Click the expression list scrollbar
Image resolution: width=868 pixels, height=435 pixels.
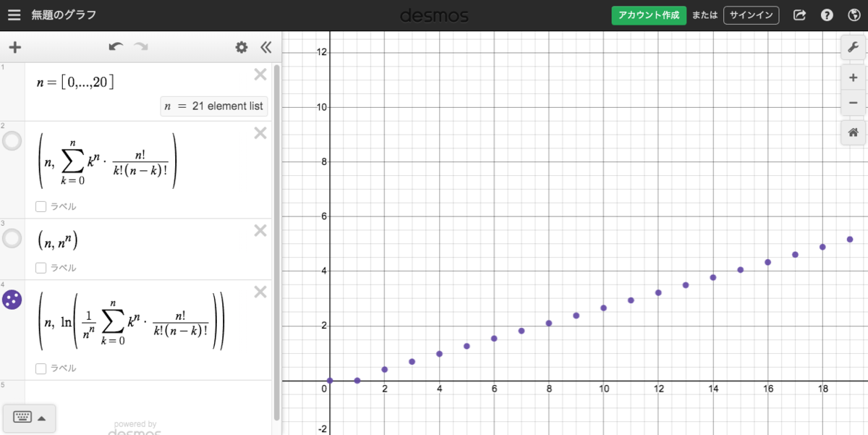point(277,242)
